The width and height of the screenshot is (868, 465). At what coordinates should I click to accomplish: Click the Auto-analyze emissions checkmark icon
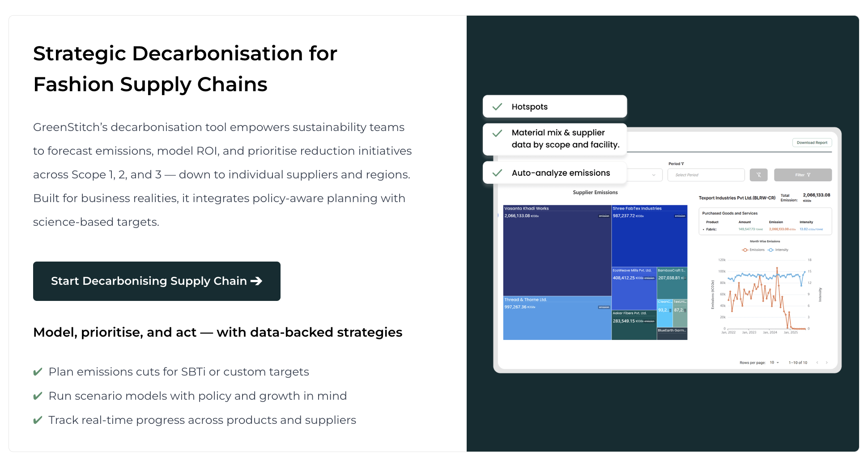coord(497,173)
